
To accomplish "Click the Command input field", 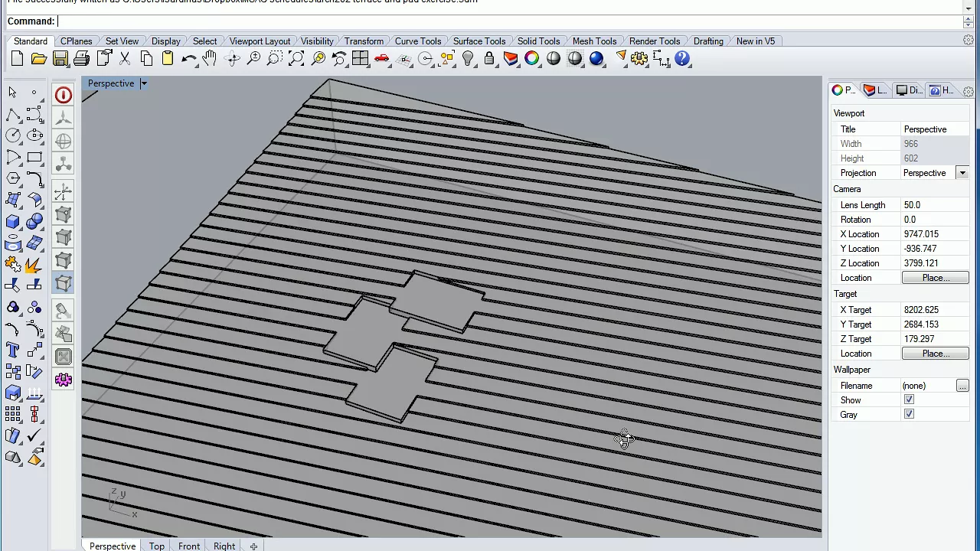I will tap(508, 21).
